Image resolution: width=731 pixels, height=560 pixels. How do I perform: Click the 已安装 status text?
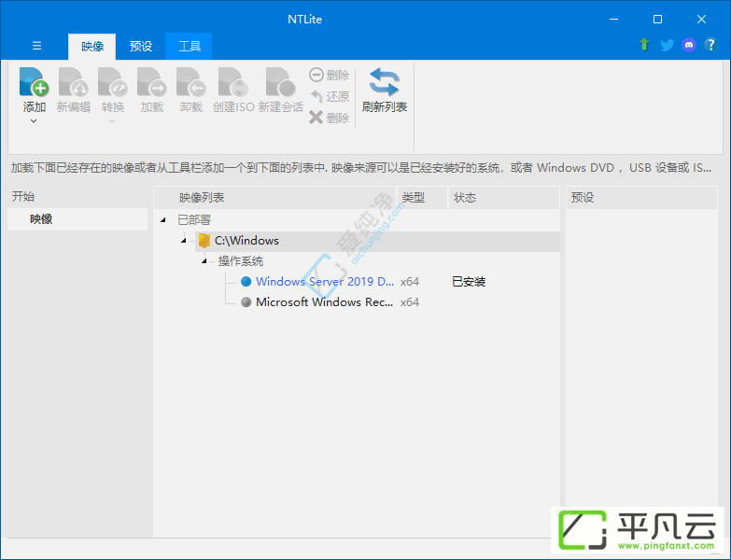(x=469, y=281)
